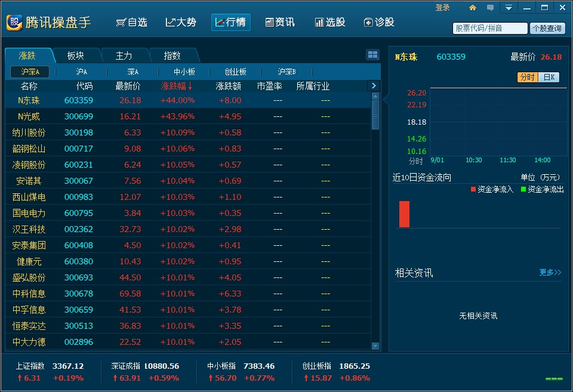
Task: Click the 个股查询 button
Action: [x=547, y=28]
